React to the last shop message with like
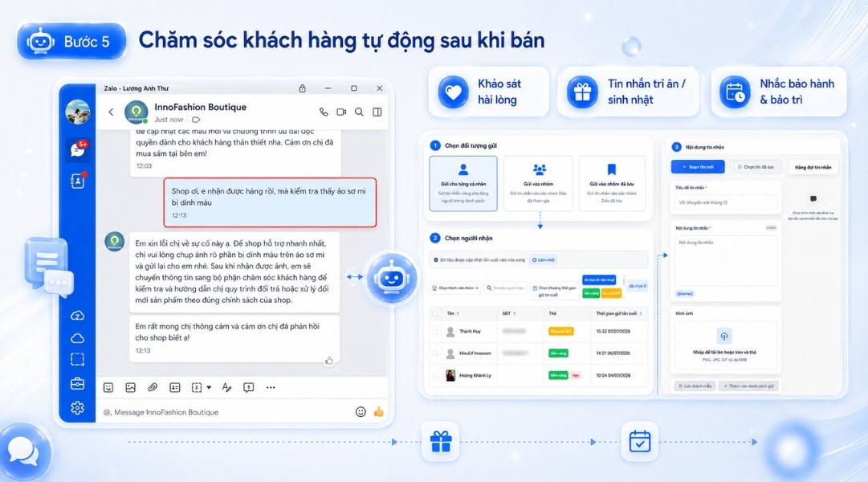Screen dimensions: 868x482 tap(329, 361)
